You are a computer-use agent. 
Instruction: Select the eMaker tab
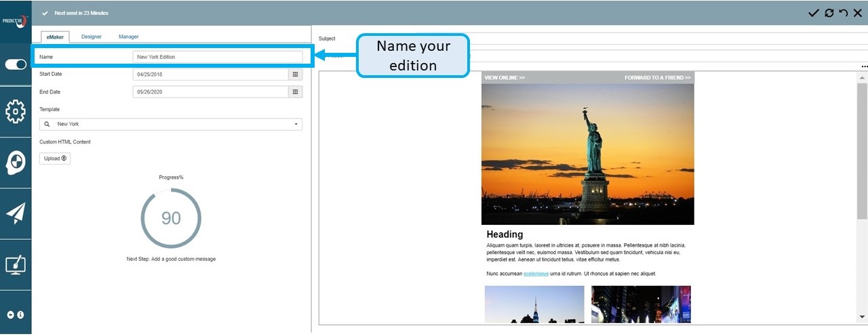click(55, 37)
